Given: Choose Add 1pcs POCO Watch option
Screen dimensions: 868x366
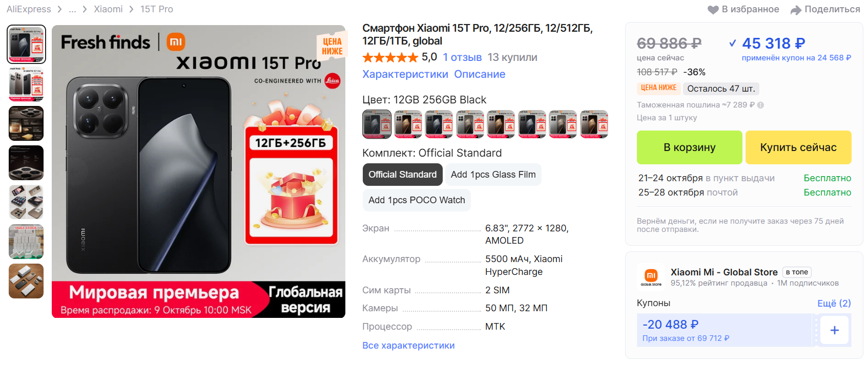Looking at the screenshot, I should click(x=417, y=200).
